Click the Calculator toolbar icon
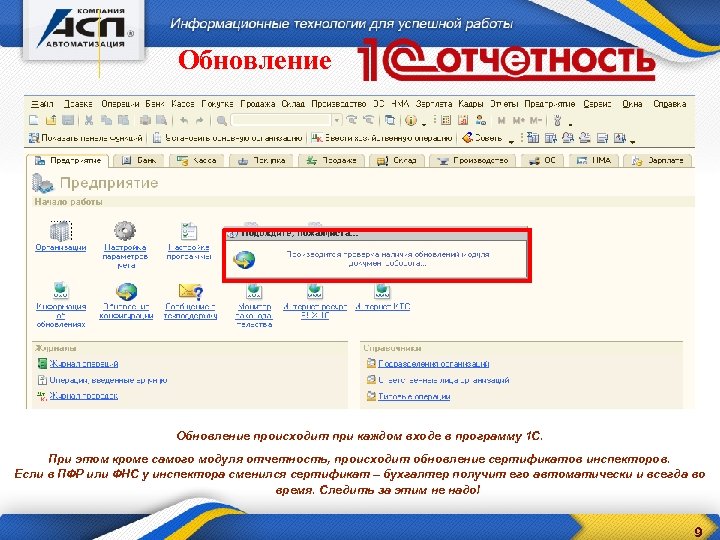The height and width of the screenshot is (540, 720). [446, 120]
